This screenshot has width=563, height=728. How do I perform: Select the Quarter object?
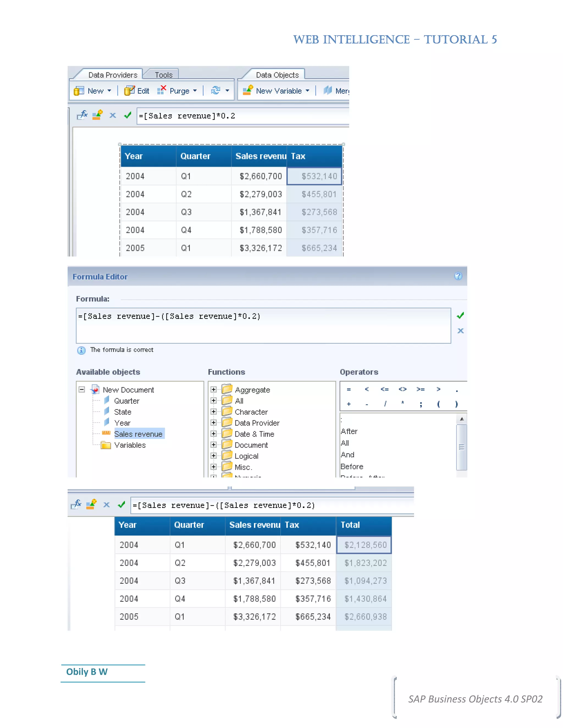click(x=126, y=401)
